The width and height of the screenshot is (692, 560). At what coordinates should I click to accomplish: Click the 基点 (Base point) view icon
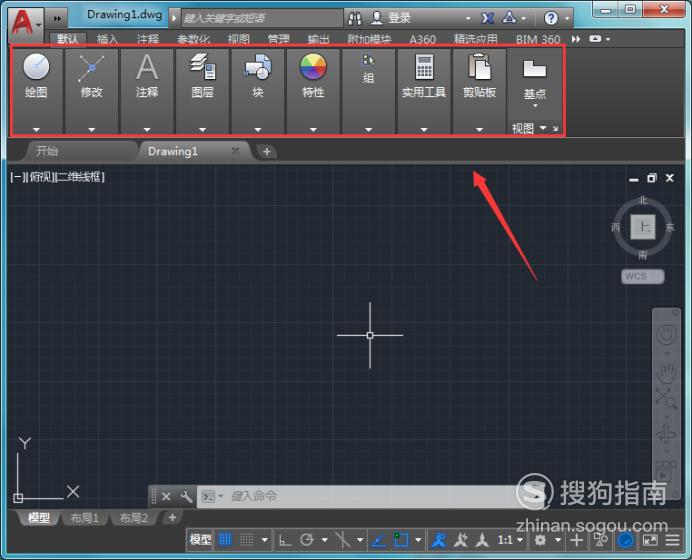pos(535,69)
